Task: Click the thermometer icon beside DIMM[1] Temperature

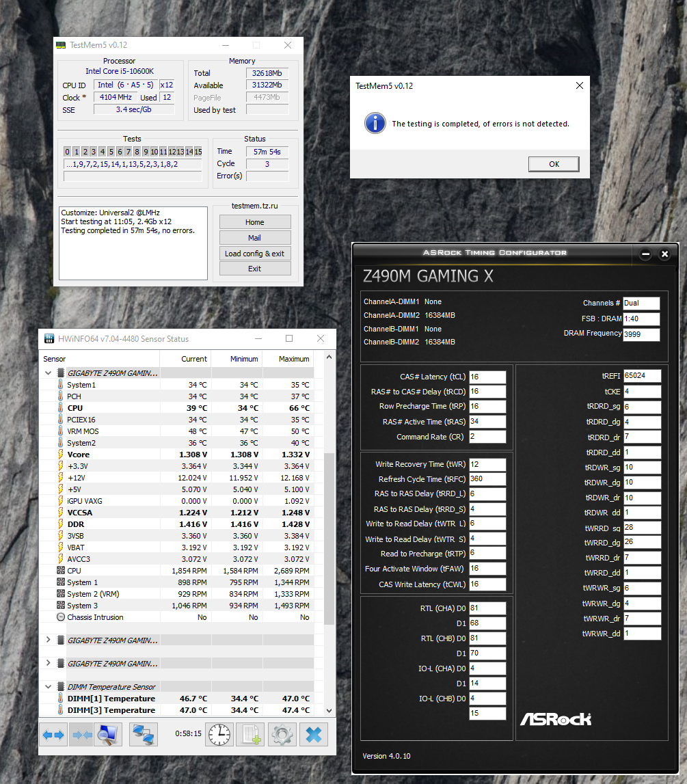Action: pyautogui.click(x=61, y=699)
